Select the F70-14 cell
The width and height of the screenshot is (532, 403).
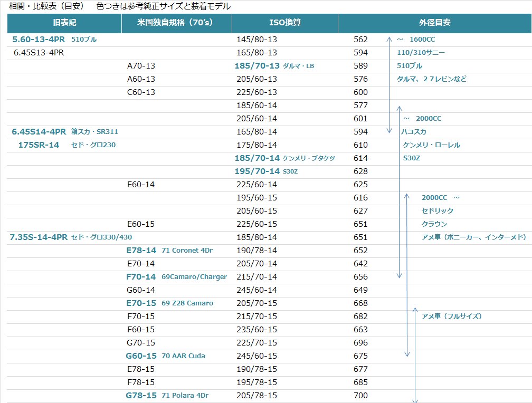141,277
